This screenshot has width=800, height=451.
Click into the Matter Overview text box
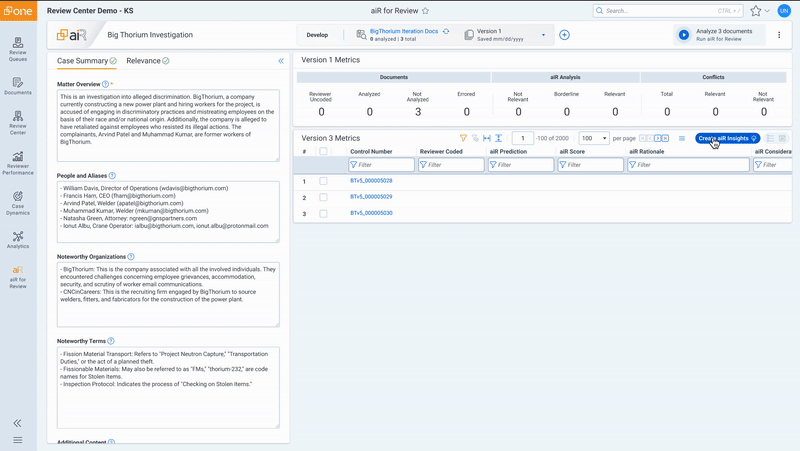pyautogui.click(x=168, y=126)
